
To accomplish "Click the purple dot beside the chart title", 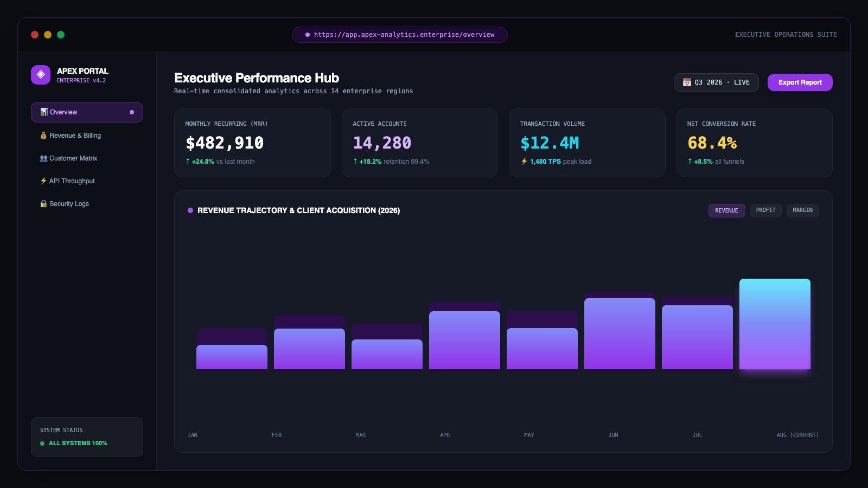I will [x=190, y=210].
